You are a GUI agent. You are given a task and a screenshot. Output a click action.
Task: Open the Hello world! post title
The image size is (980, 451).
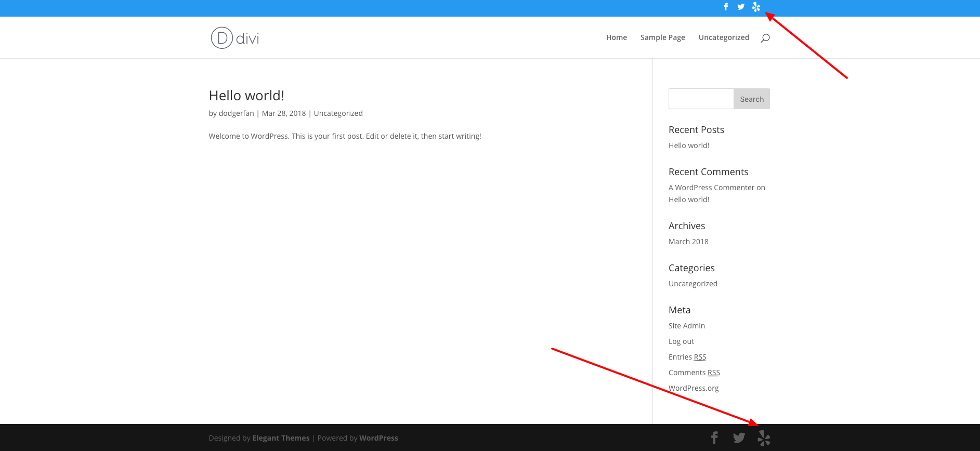pyautogui.click(x=246, y=96)
